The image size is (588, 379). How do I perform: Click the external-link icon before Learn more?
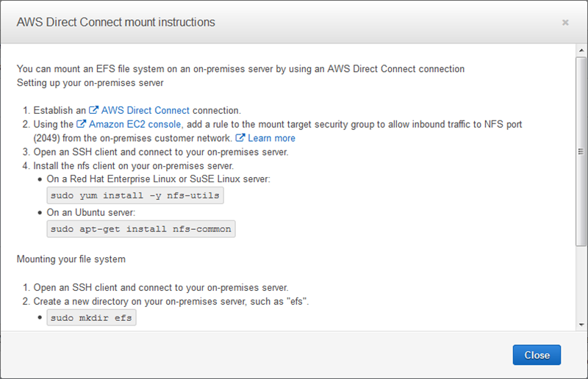(x=240, y=138)
